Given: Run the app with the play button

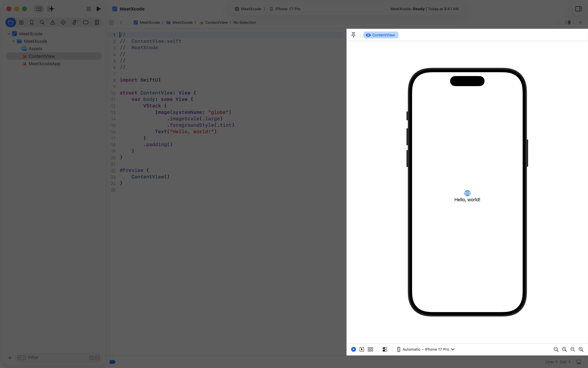Looking at the screenshot, I should [x=99, y=9].
